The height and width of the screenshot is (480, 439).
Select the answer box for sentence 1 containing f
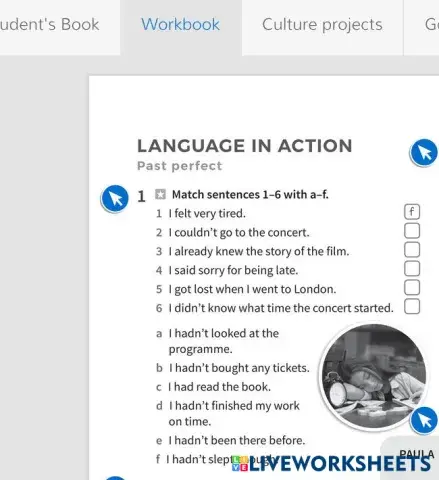(x=412, y=212)
